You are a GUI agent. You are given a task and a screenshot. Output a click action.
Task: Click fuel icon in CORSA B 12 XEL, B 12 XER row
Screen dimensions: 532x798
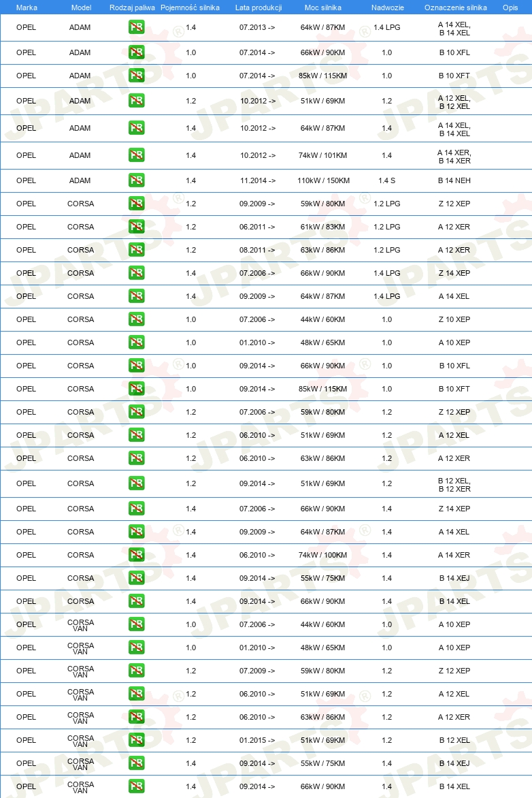pyautogui.click(x=136, y=483)
